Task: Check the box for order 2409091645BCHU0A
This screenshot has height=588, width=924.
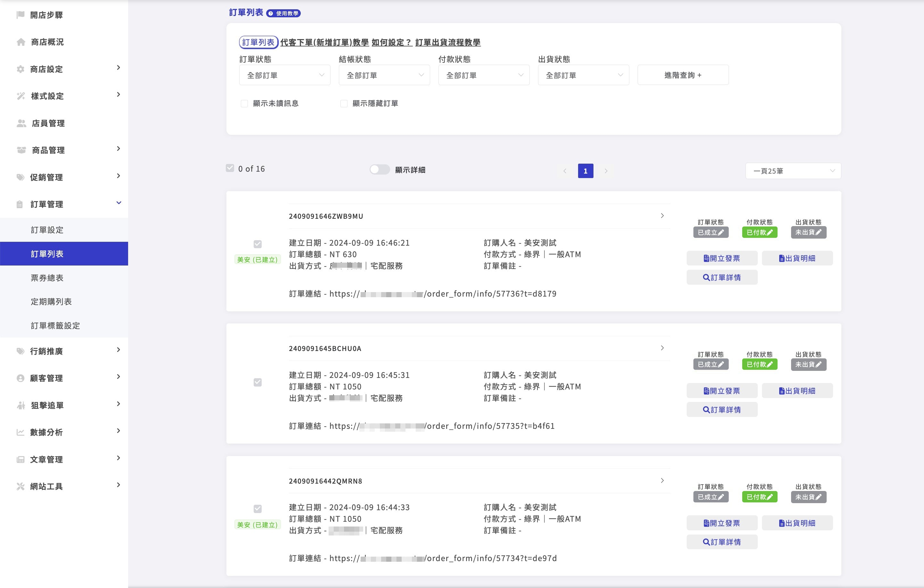Action: coord(258,382)
